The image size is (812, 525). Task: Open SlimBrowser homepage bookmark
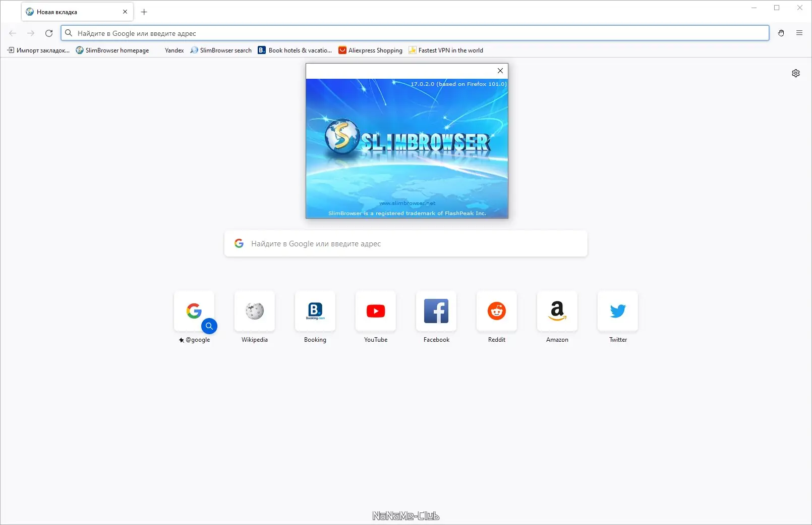(112, 50)
